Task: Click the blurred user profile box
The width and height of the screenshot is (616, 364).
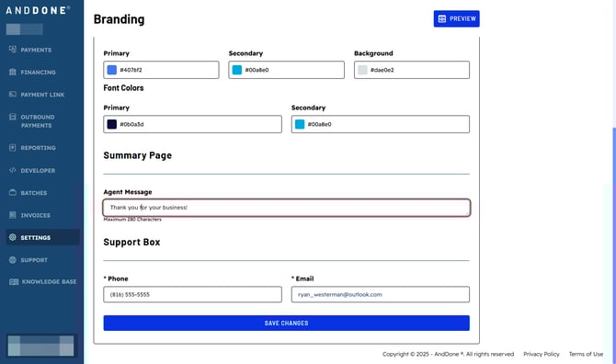Action: click(x=40, y=346)
